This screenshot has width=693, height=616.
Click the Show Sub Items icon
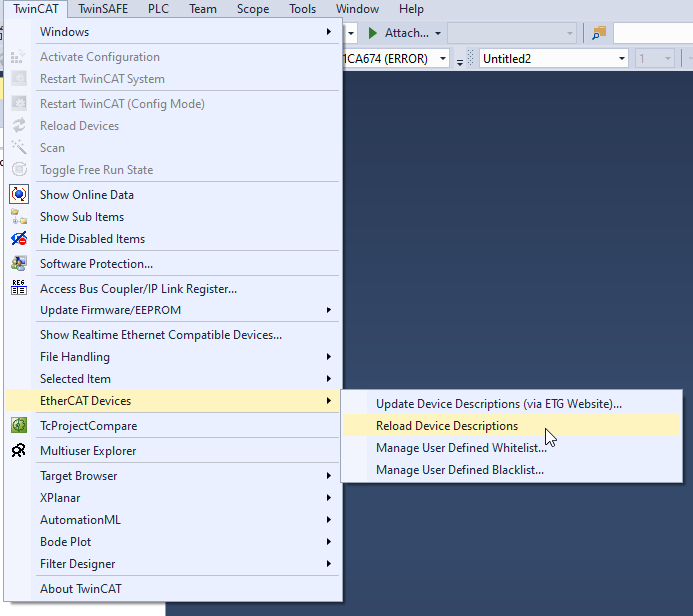pyautogui.click(x=19, y=216)
